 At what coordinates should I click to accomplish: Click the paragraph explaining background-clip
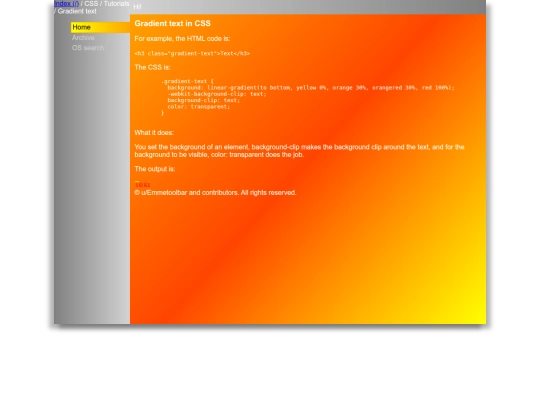pyautogui.click(x=299, y=151)
